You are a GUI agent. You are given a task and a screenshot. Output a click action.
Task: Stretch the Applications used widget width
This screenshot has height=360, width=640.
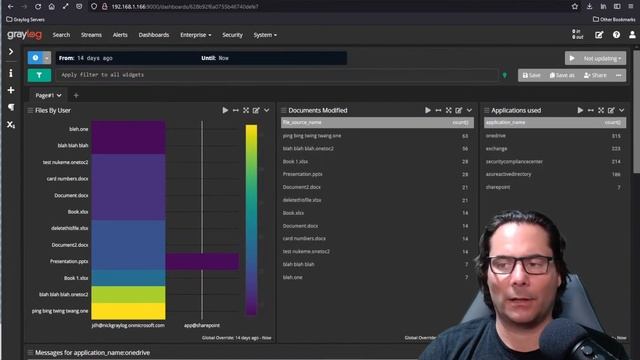[591, 110]
